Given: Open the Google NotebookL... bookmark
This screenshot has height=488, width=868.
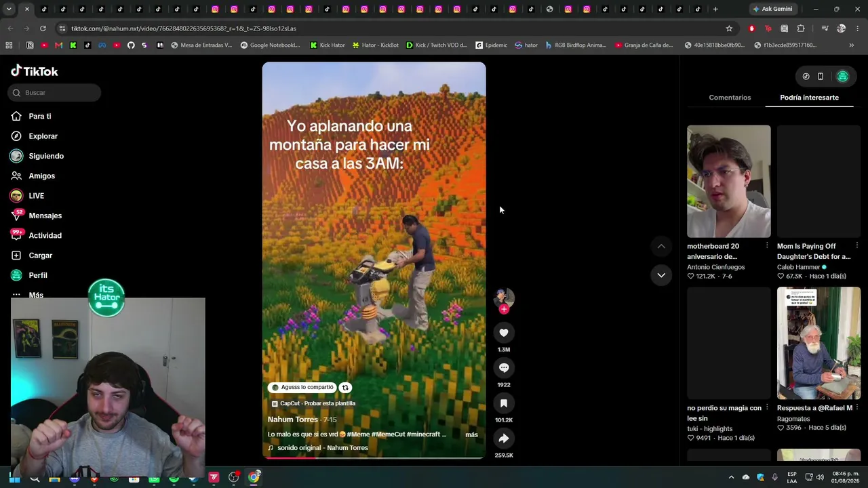Looking at the screenshot, I should pos(270,45).
